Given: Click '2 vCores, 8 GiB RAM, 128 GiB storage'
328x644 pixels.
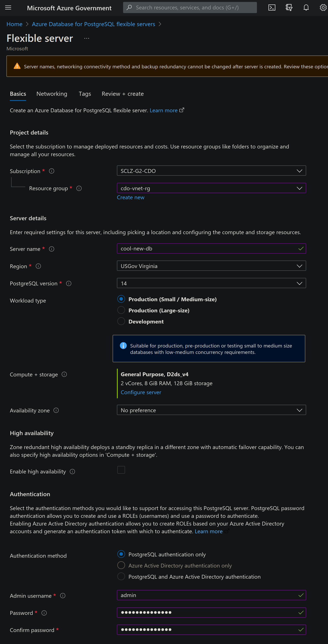Looking at the screenshot, I should click(x=166, y=383).
